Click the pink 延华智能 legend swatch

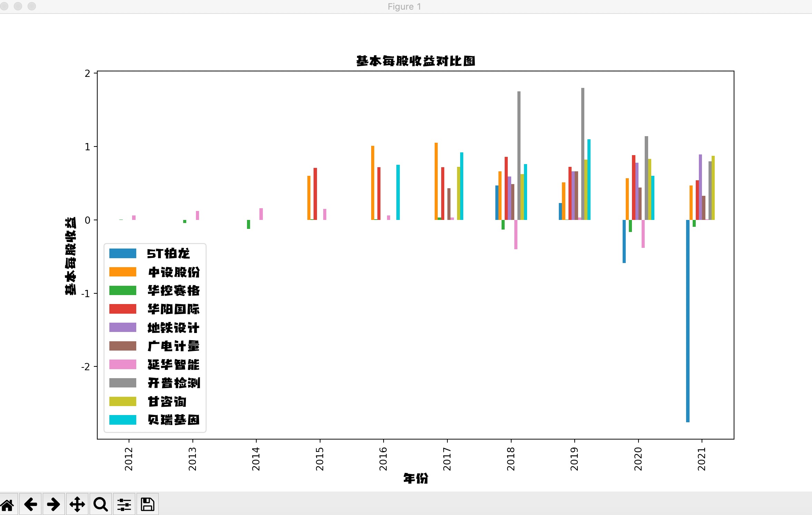(x=123, y=364)
